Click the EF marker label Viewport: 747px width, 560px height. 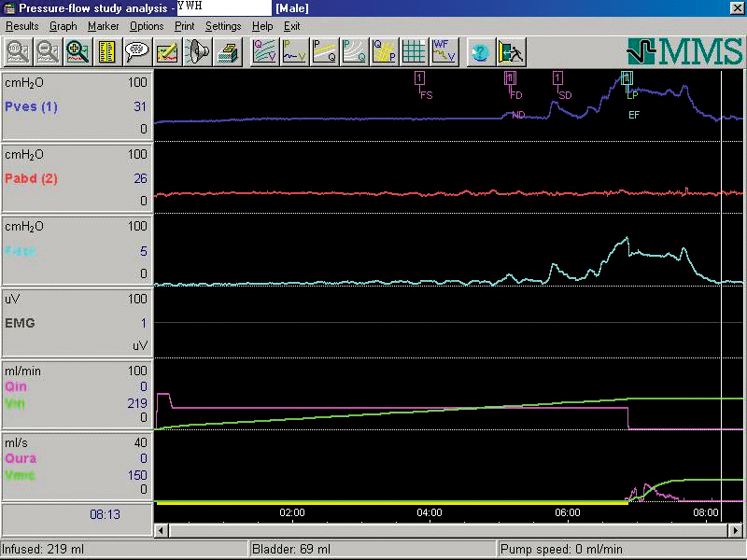click(634, 115)
